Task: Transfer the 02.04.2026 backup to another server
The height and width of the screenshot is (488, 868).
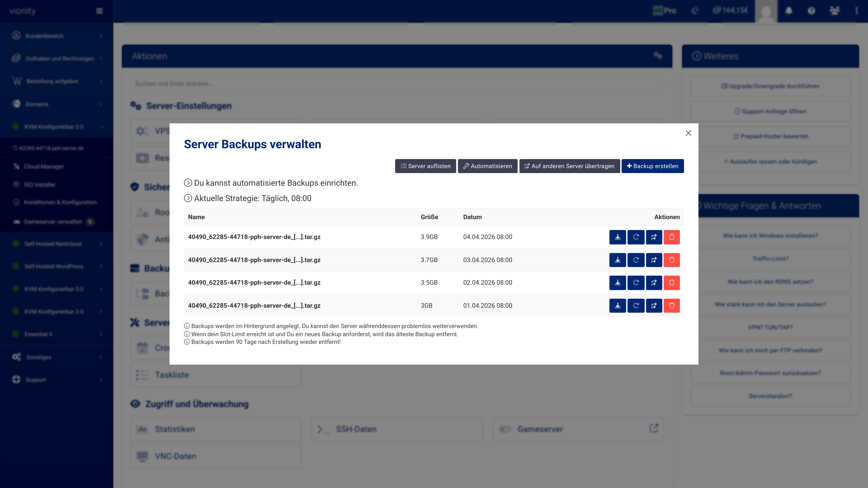Action: tap(654, 283)
